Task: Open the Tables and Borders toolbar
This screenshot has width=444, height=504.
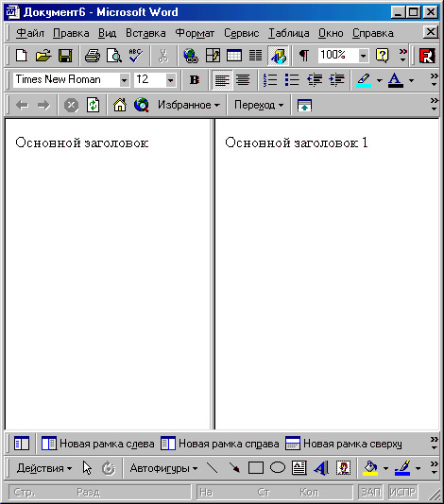Action: tap(213, 56)
